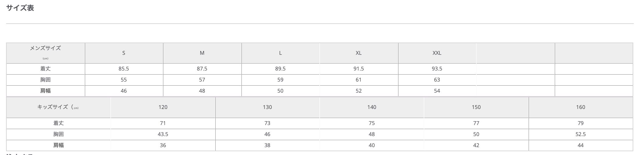Click the サイズ表 heading
Screen dimensions: 644x155
tap(20, 8)
